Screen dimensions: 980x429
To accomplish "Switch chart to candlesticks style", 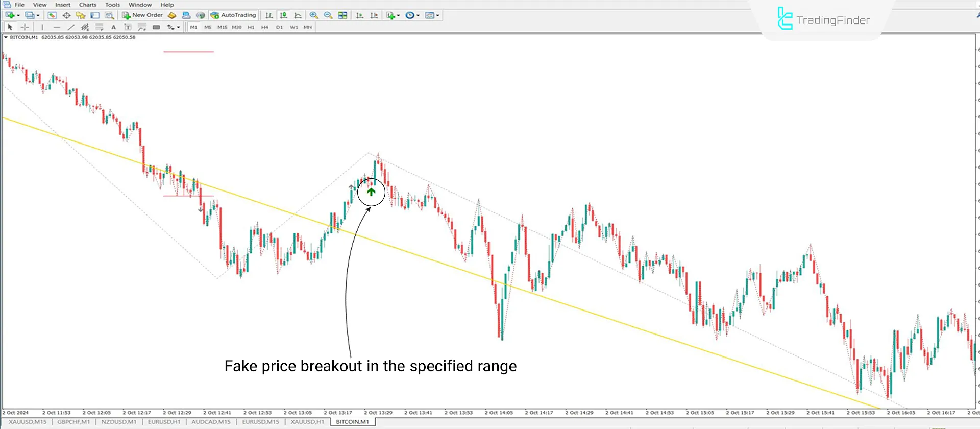I will [x=283, y=15].
